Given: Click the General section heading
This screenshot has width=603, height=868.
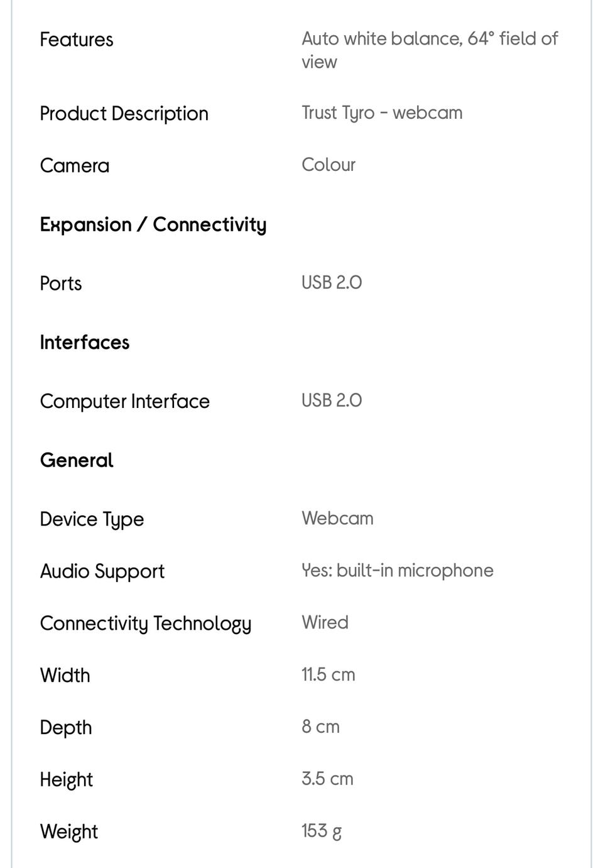Looking at the screenshot, I should pos(76,460).
